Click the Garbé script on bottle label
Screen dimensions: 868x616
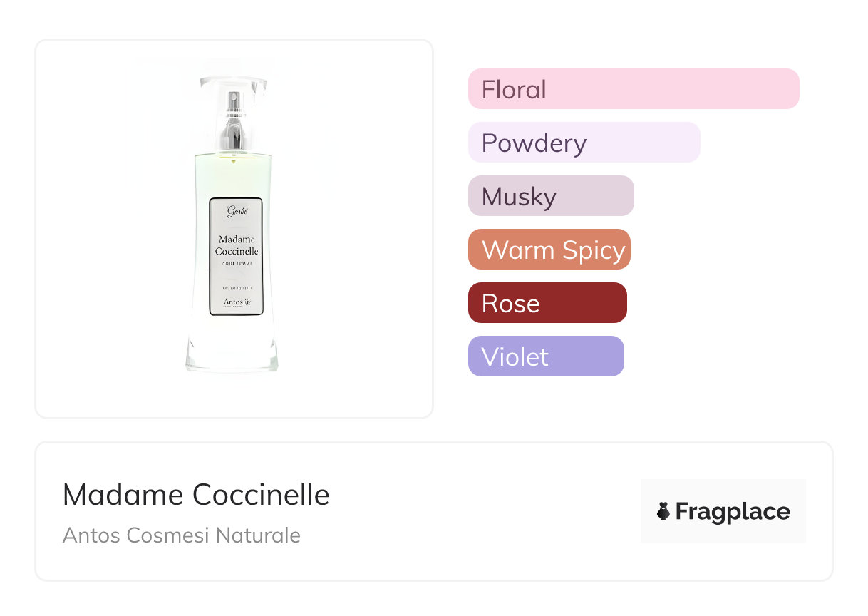(236, 211)
